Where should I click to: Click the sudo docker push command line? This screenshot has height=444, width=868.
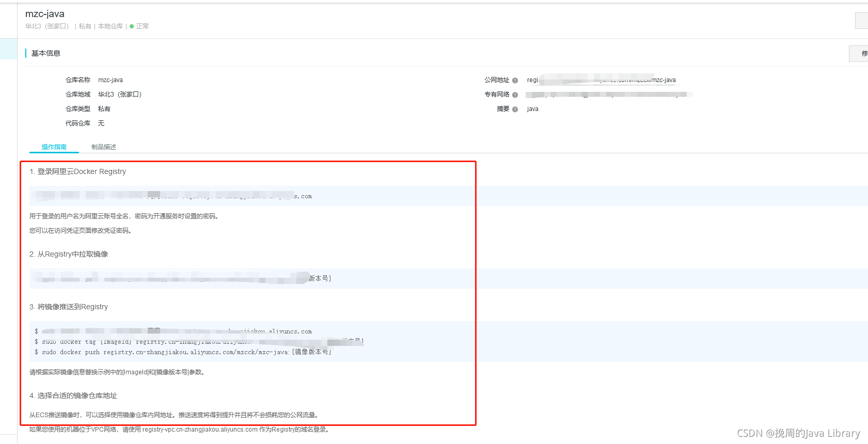(183, 352)
